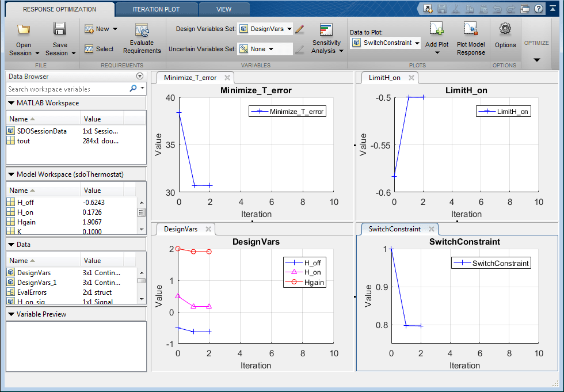The width and height of the screenshot is (564, 392).
Task: Click the Data Browser circular actions button
Action: 140,76
